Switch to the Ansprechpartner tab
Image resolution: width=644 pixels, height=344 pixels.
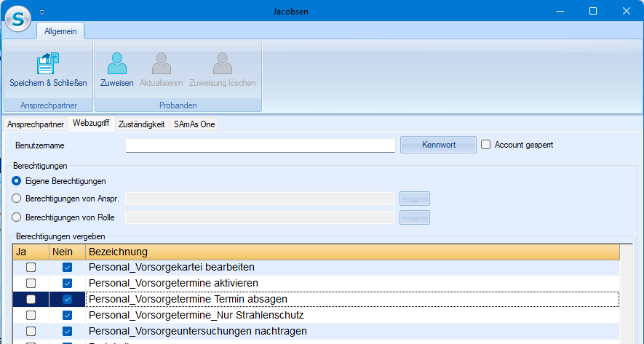tap(36, 124)
